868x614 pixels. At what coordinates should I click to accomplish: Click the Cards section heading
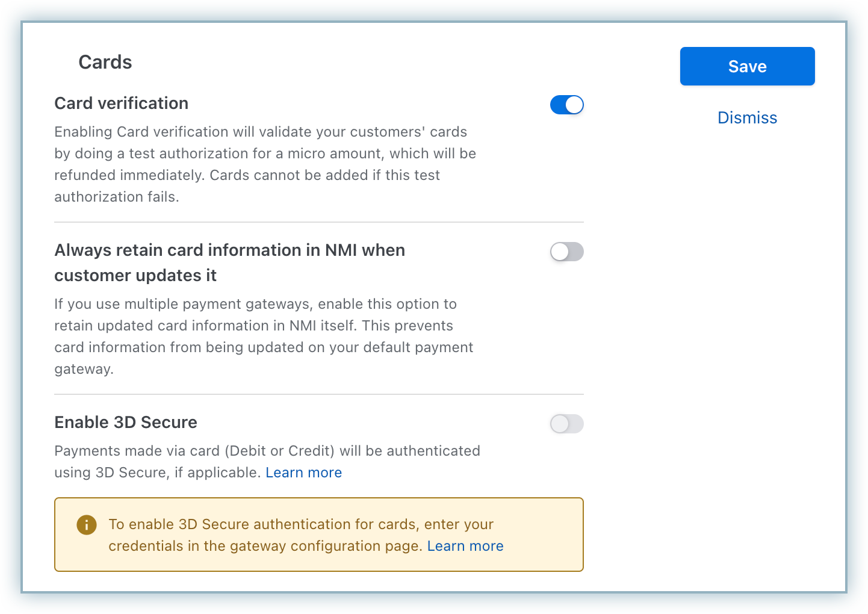[105, 62]
